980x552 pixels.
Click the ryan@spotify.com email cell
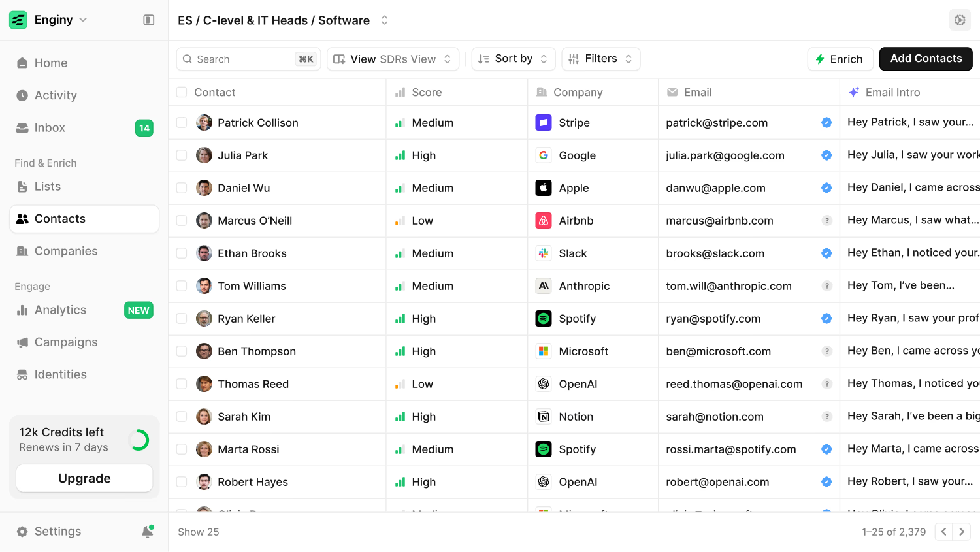click(749, 319)
